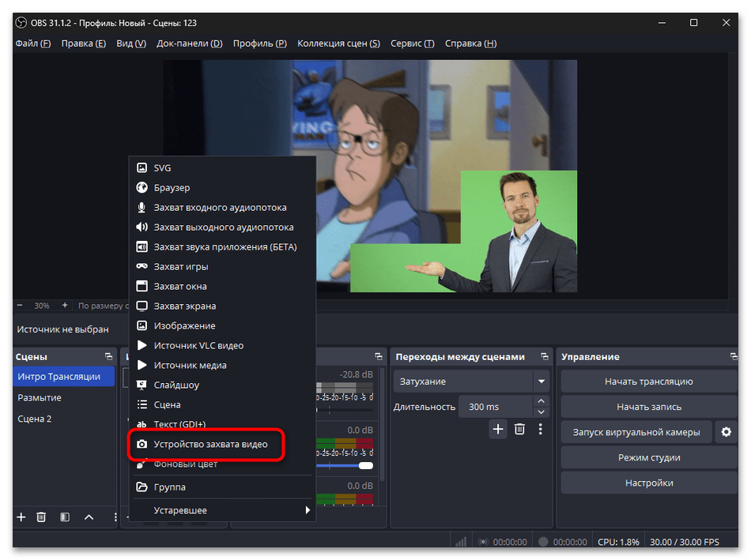
Task: Open scene filters icon
Action: (x=65, y=517)
